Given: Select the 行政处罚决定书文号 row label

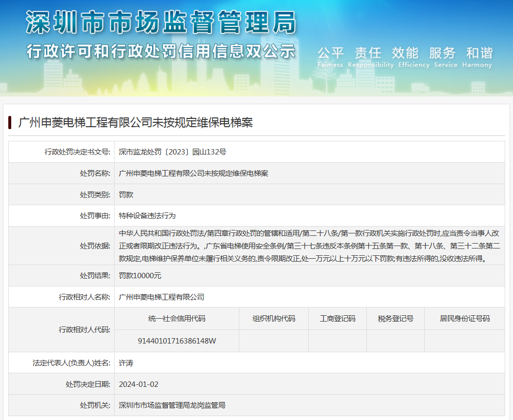Looking at the screenshot, I should coord(77,152).
